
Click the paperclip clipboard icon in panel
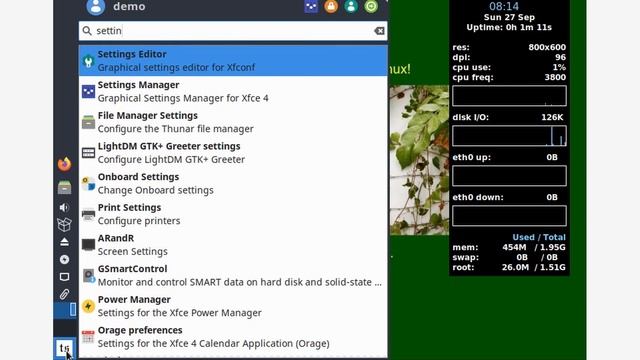tap(64, 294)
